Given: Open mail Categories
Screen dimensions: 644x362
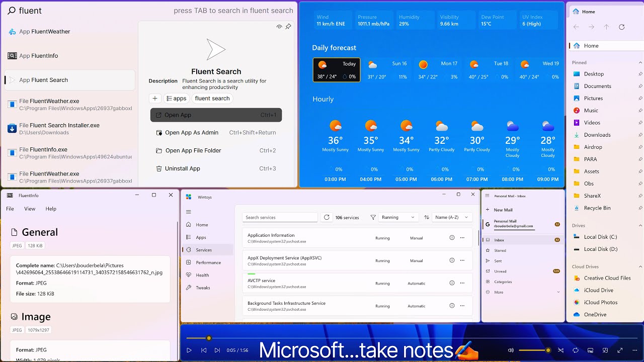Looking at the screenshot, I should [x=522, y=282].
